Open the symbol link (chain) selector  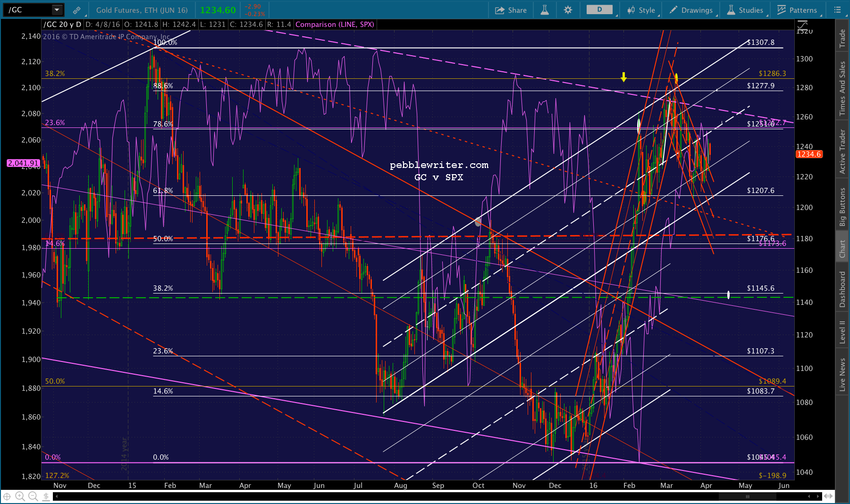pos(76,10)
